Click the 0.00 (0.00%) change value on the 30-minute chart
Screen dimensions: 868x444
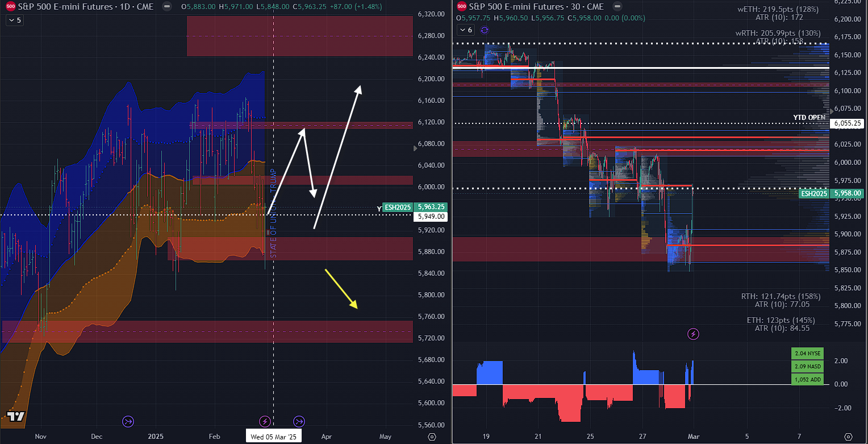click(619, 18)
